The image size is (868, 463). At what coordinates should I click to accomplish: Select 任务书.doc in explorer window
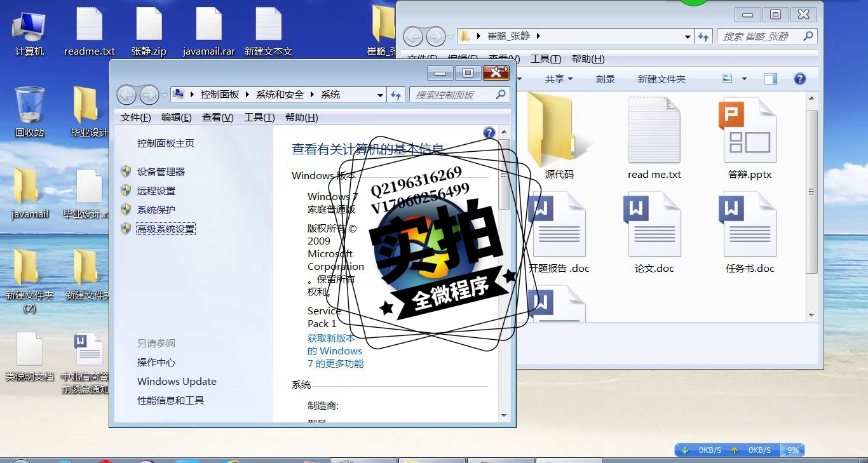pos(750,233)
